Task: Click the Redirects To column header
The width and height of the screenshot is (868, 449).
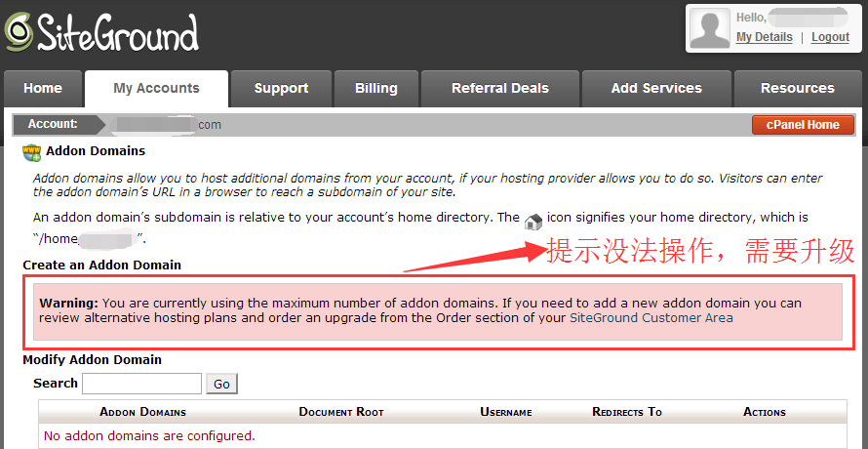Action: pos(627,412)
